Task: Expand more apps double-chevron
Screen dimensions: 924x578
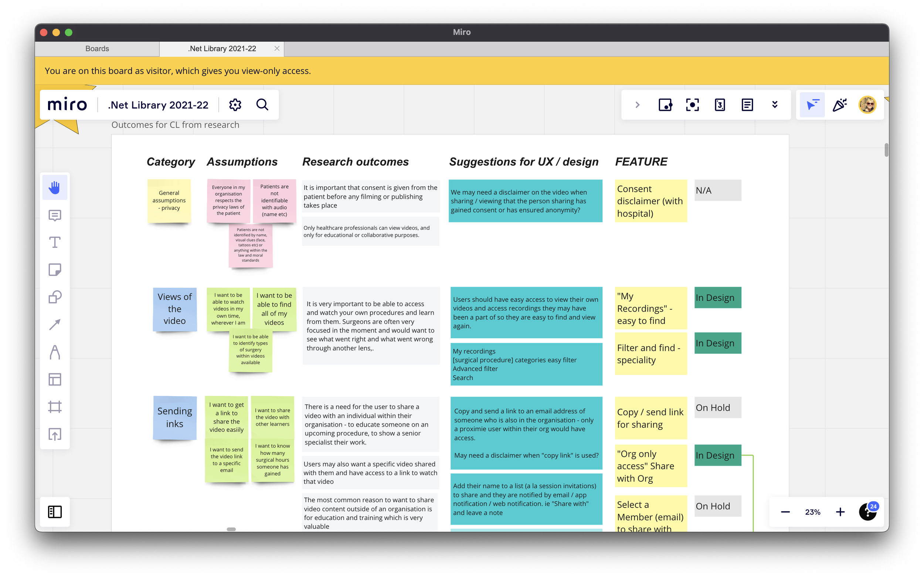Action: (x=775, y=105)
